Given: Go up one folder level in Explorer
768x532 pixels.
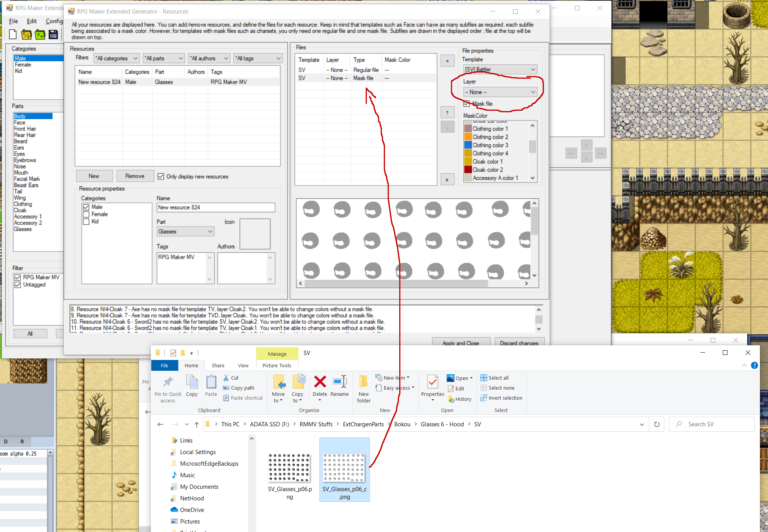Looking at the screenshot, I should pyautogui.click(x=197, y=424).
